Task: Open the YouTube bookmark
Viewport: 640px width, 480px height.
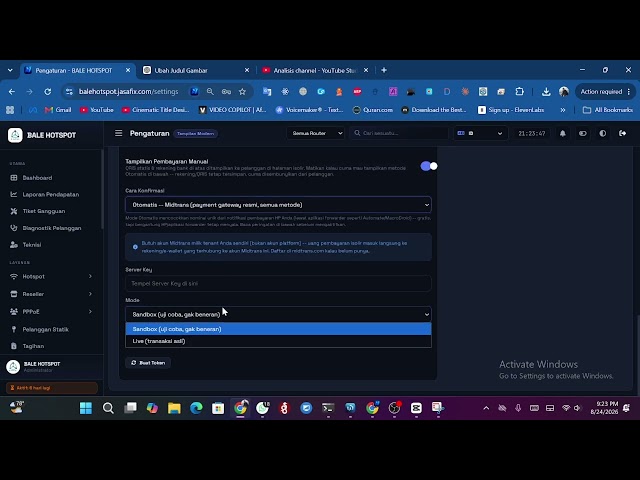Action: pos(97,110)
